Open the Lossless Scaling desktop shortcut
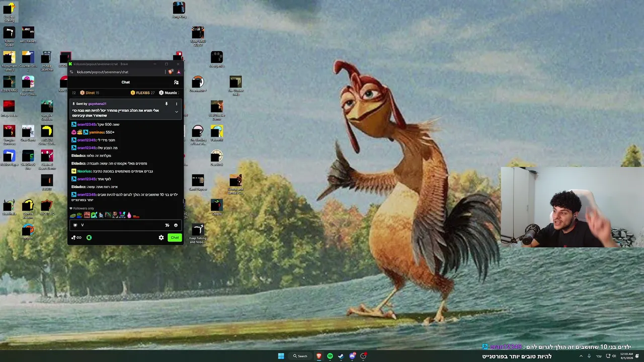This screenshot has width=644, height=362. pos(9,12)
